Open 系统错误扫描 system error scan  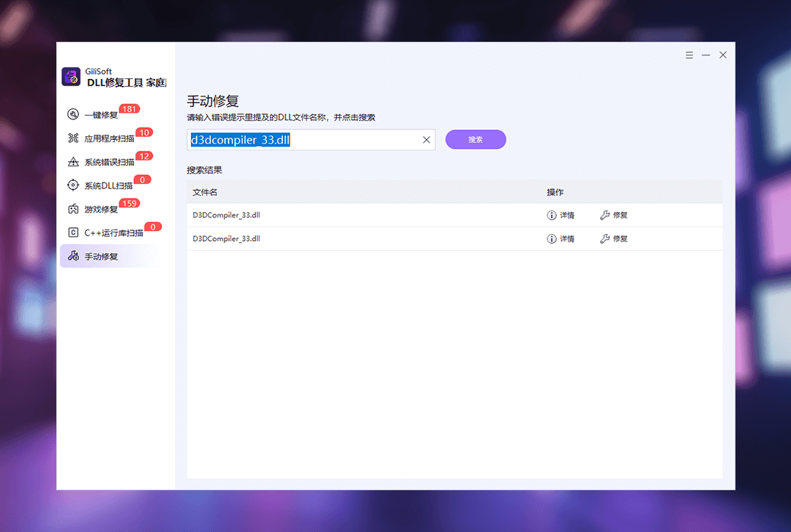(109, 163)
